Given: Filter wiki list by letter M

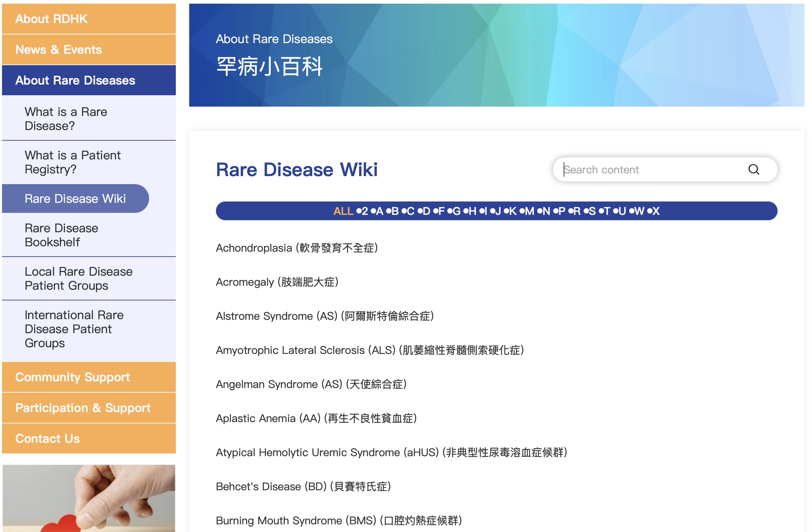Looking at the screenshot, I should coord(529,211).
